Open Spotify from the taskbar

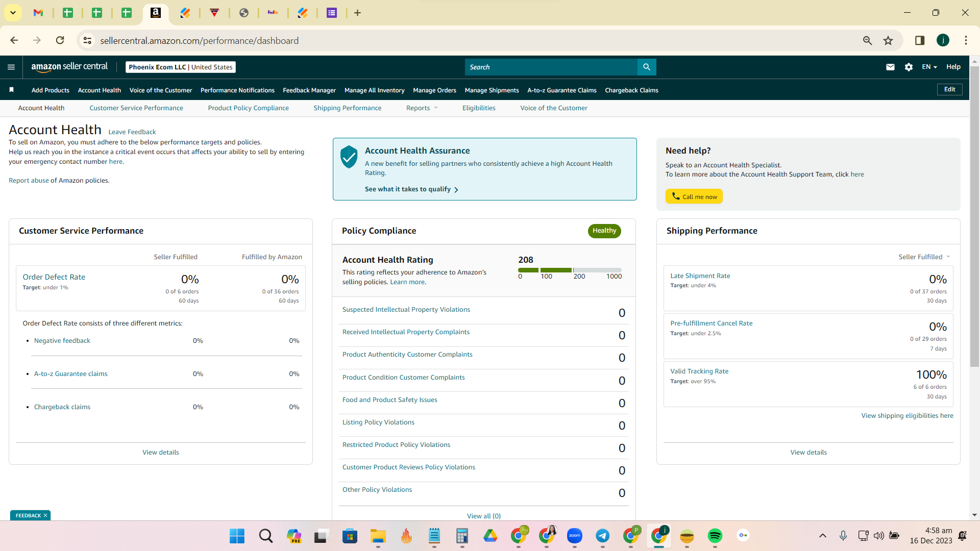(x=715, y=536)
